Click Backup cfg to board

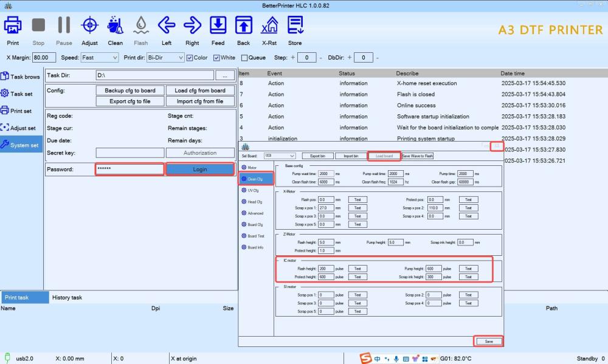coord(130,91)
